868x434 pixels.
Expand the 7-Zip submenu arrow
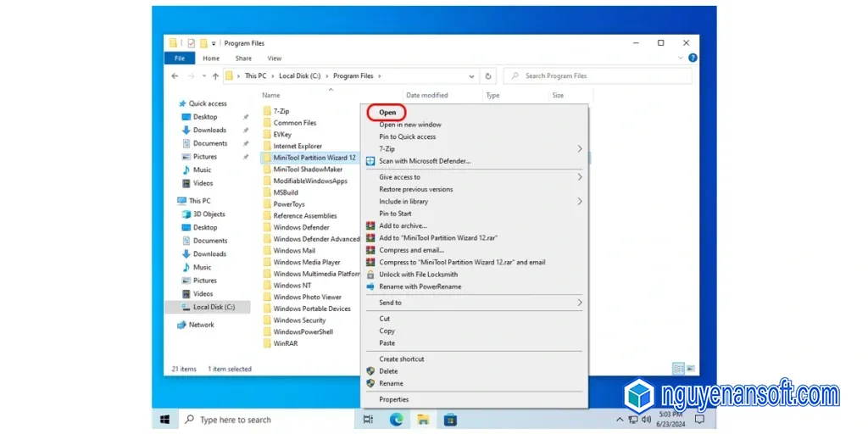(x=580, y=149)
